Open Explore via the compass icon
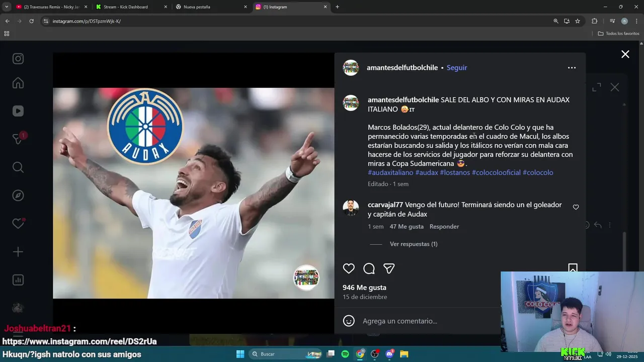 pyautogui.click(x=18, y=196)
